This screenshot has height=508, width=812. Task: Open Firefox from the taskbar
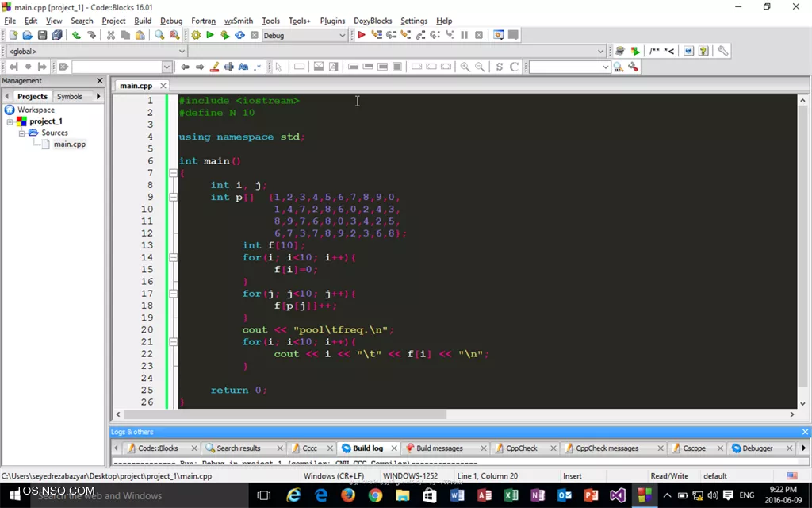(348, 495)
